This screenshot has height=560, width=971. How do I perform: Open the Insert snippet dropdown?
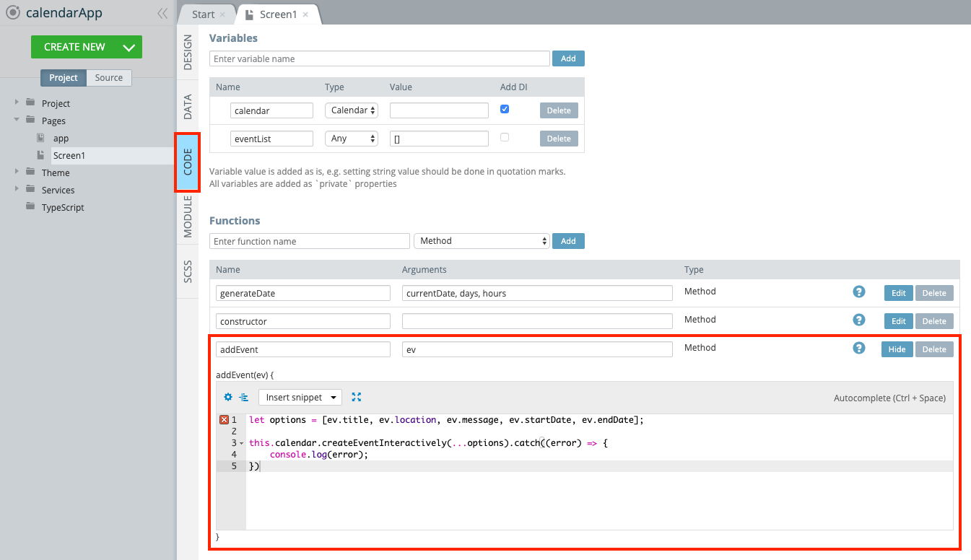point(300,397)
